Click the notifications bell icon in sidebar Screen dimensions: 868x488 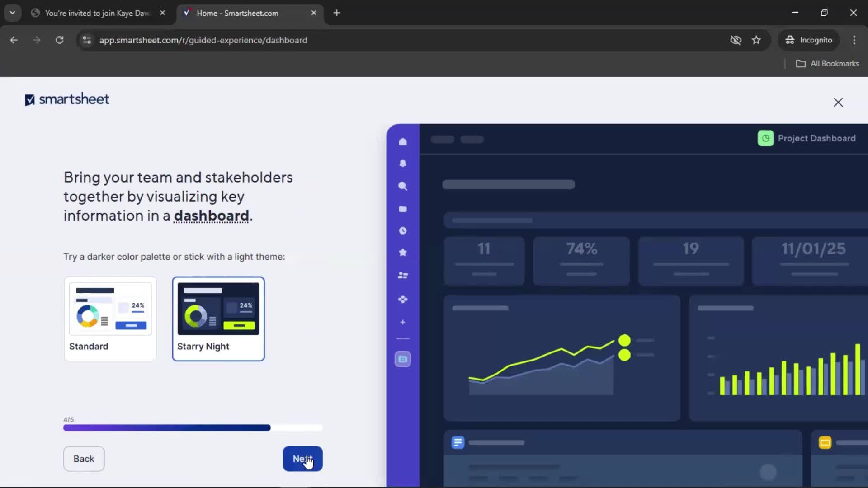tap(403, 164)
